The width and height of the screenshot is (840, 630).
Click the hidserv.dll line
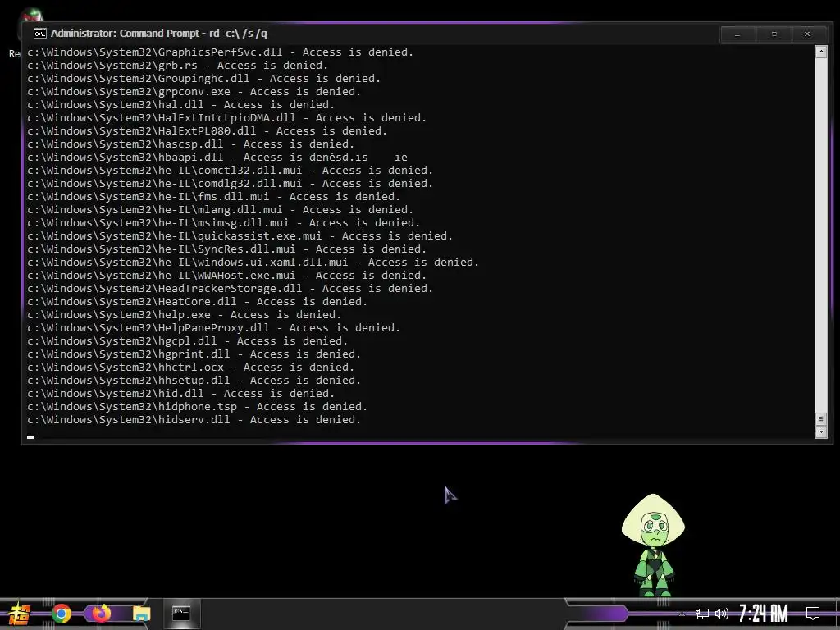(x=194, y=420)
